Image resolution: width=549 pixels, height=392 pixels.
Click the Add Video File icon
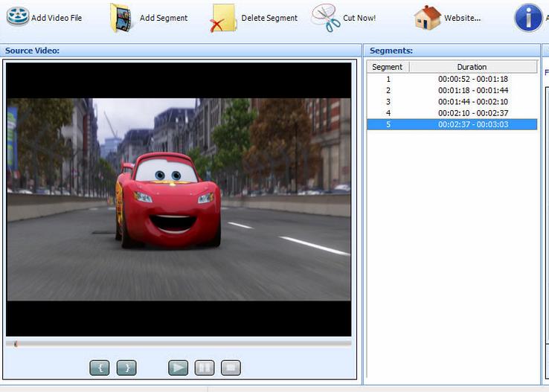[18, 17]
